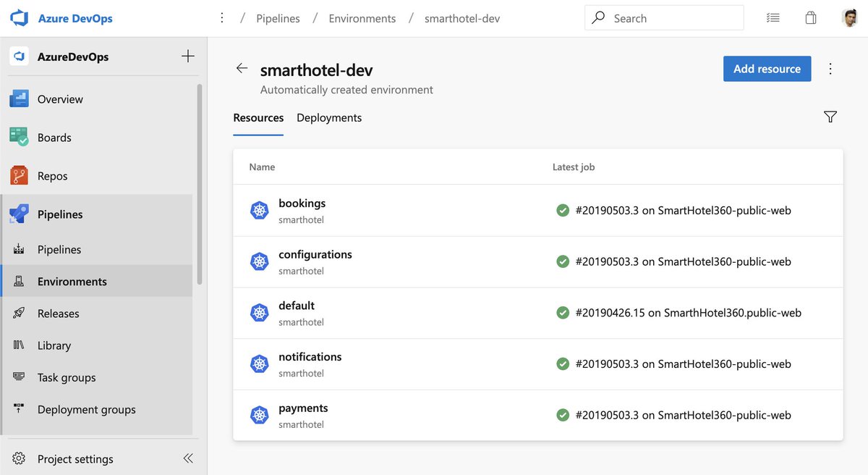Viewport: 868px width, 475px height.
Task: Open the more options menu beside Add resource
Action: (830, 68)
